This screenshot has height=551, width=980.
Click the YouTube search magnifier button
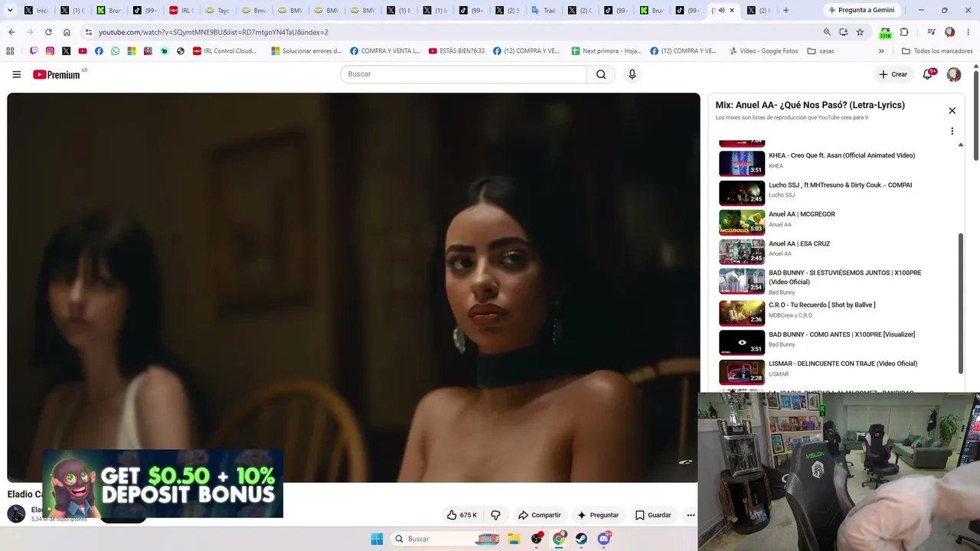pyautogui.click(x=601, y=74)
